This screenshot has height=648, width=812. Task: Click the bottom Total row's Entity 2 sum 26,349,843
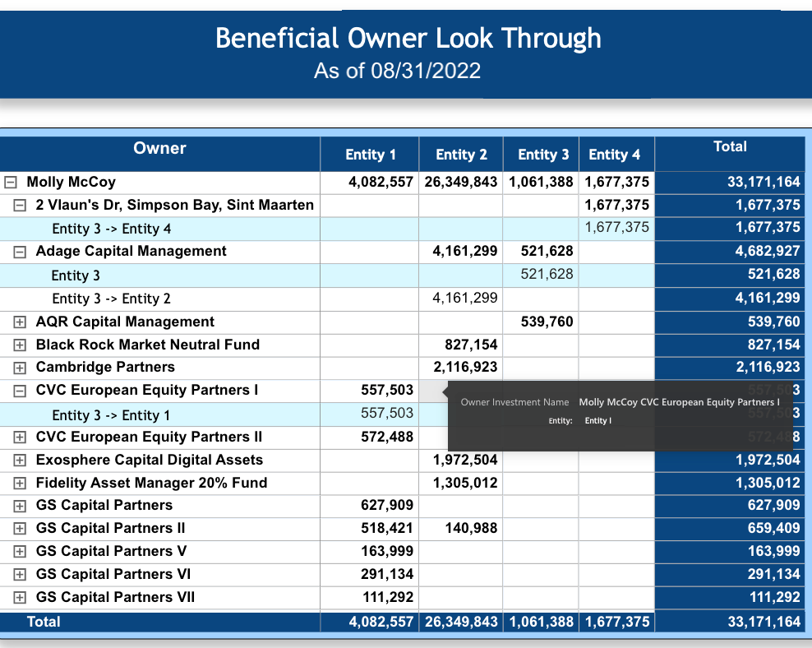click(461, 622)
